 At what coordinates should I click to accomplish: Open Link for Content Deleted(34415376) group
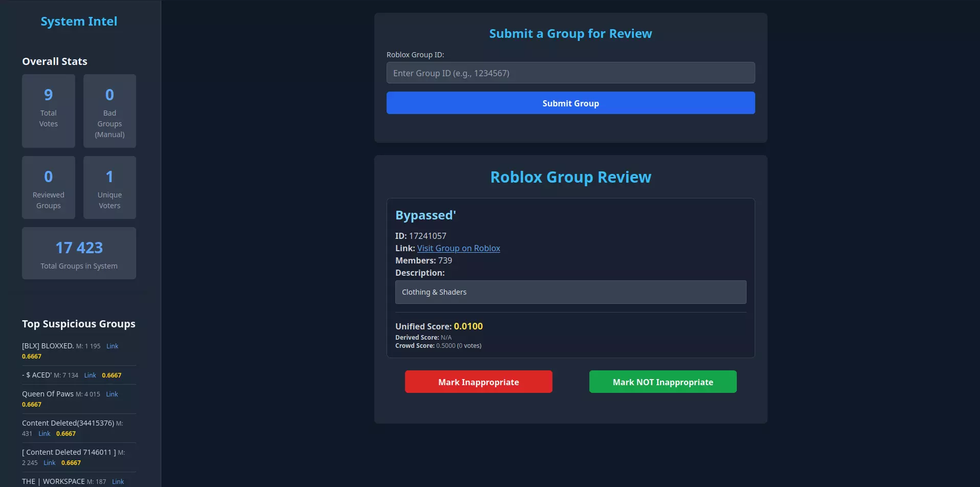point(45,434)
